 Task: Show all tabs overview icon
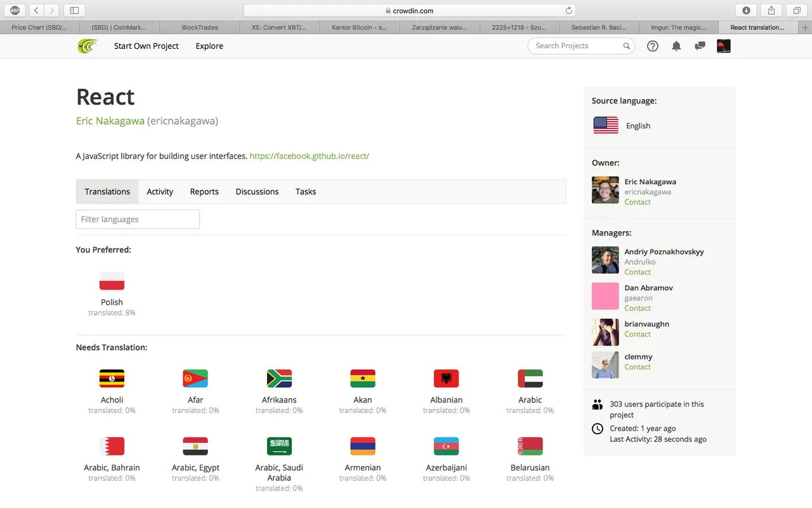pyautogui.click(x=797, y=10)
